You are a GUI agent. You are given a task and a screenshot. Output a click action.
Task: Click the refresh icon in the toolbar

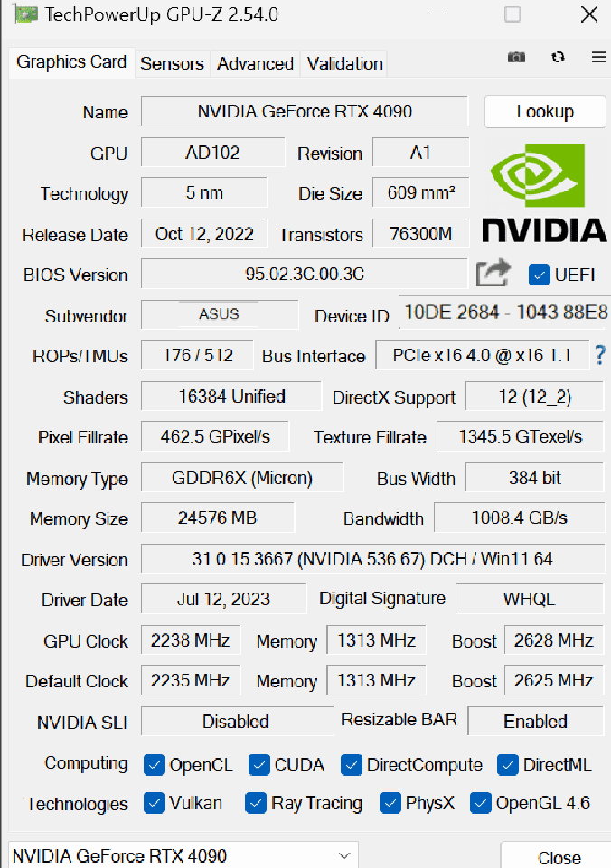click(x=558, y=57)
